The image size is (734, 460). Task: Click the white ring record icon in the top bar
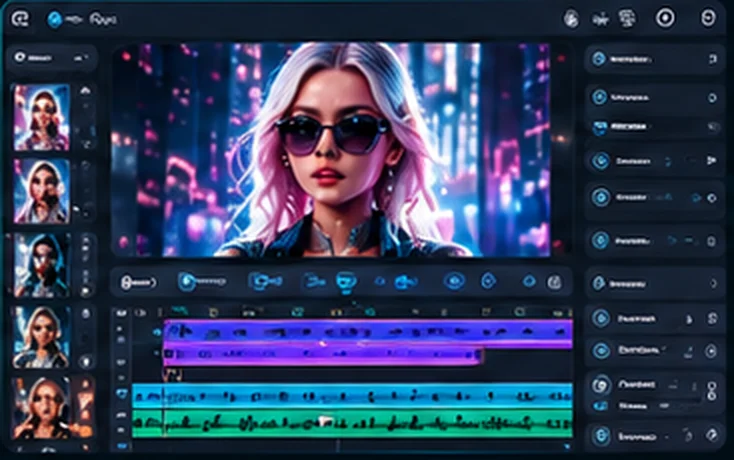[x=665, y=18]
